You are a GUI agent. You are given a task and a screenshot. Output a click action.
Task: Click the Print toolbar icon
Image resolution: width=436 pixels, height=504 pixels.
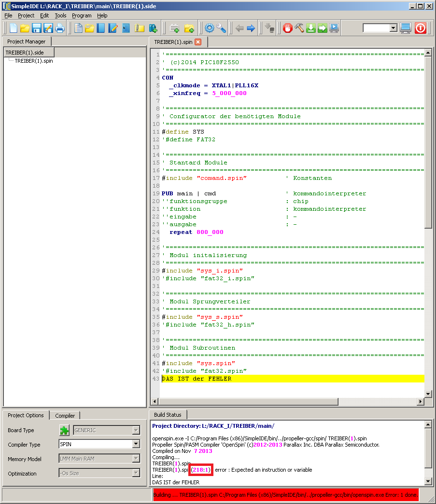coord(59,28)
